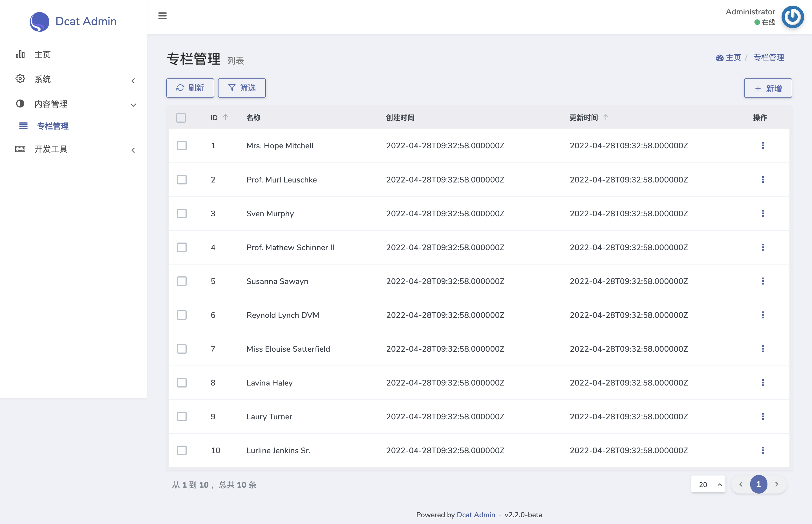This screenshot has width=812, height=524.
Task: Click the Administrator avatar power icon
Action: click(x=792, y=17)
